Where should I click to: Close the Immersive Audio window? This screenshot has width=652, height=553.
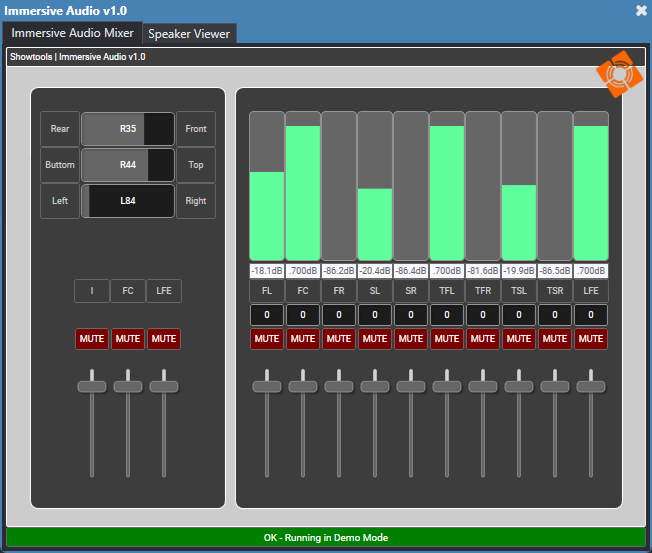tap(641, 10)
